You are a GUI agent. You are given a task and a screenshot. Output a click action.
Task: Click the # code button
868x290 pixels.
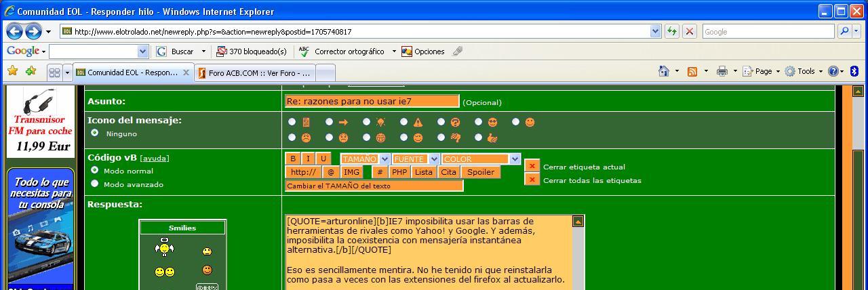click(x=380, y=172)
